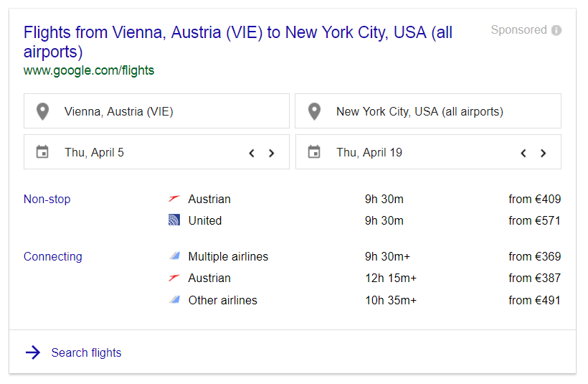Open the Flights from Vienna title link
This screenshot has width=588, height=384.
pyautogui.click(x=238, y=42)
